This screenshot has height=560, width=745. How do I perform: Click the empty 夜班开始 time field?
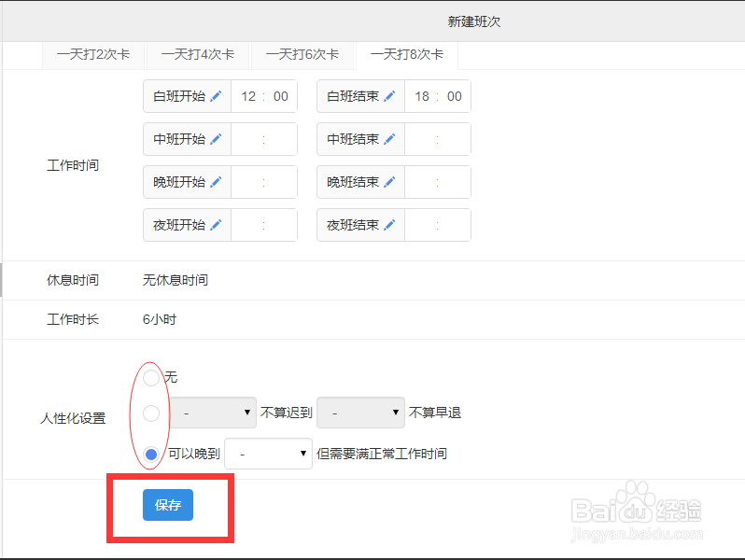coord(264,225)
